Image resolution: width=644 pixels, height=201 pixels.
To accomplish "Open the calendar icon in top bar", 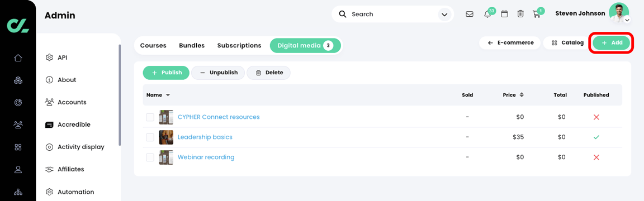I will 504,14.
